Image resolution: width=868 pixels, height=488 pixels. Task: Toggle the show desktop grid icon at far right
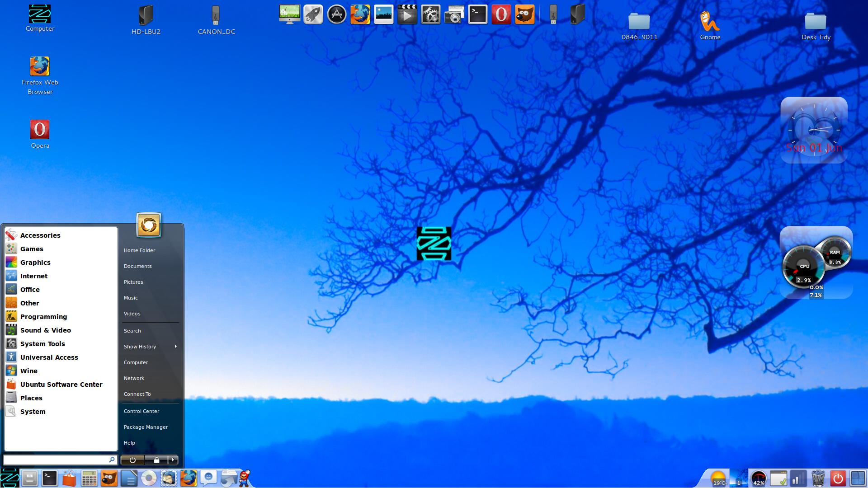(x=858, y=478)
